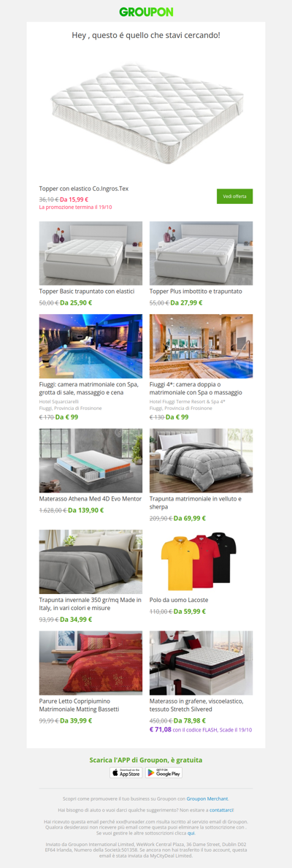The image size is (292, 868).
Task: Click the qui subscription management link
Action: coord(191,833)
